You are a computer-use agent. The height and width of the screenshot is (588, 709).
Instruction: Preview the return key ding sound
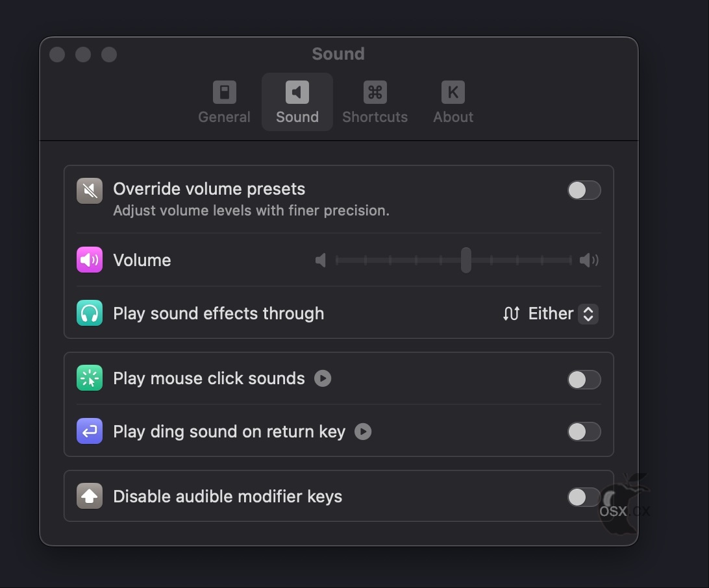pyautogui.click(x=363, y=432)
